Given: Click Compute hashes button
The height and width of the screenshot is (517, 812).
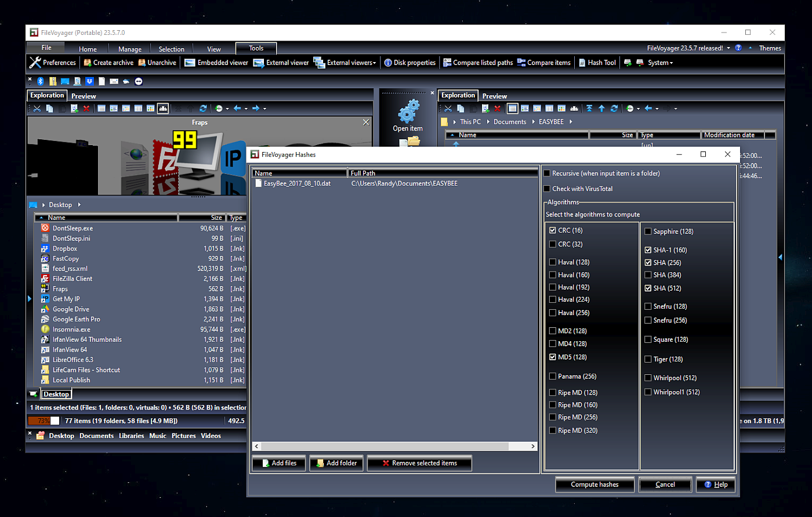Looking at the screenshot, I should tap(594, 485).
